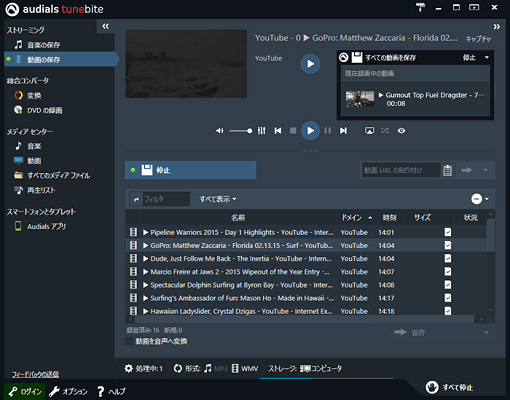Click the blue 停止 recording button
The image size is (510, 400).
(191, 170)
